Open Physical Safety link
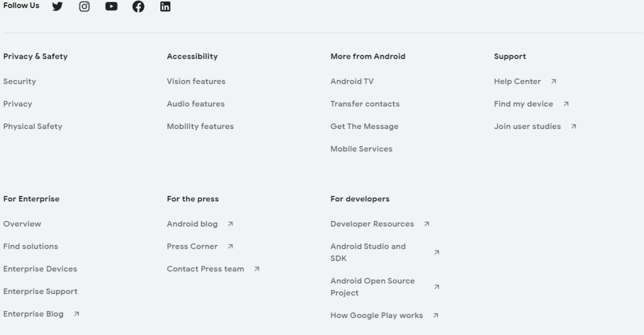The image size is (644, 335). pyautogui.click(x=33, y=127)
